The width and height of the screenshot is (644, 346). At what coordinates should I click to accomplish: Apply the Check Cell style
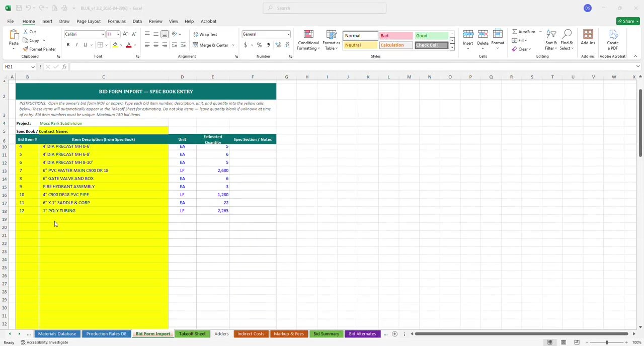[432, 45]
